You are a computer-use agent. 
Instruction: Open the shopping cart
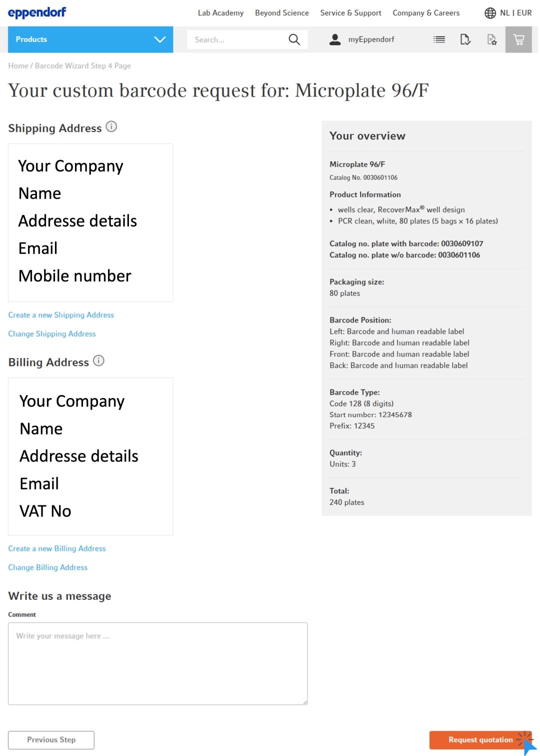518,39
